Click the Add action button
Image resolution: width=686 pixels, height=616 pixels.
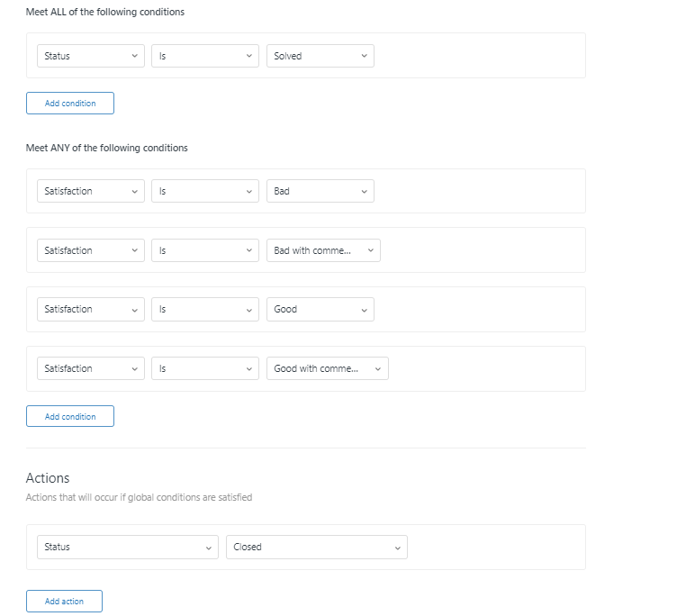click(x=64, y=602)
